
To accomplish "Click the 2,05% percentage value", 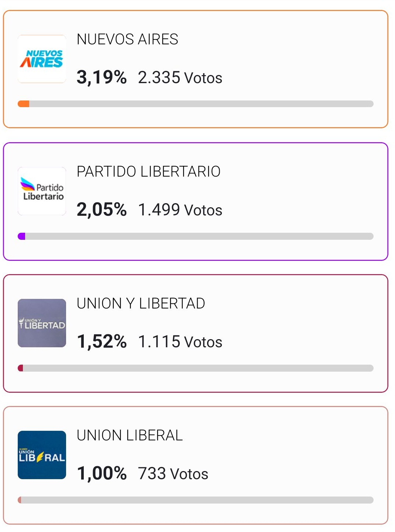I will coord(102,210).
